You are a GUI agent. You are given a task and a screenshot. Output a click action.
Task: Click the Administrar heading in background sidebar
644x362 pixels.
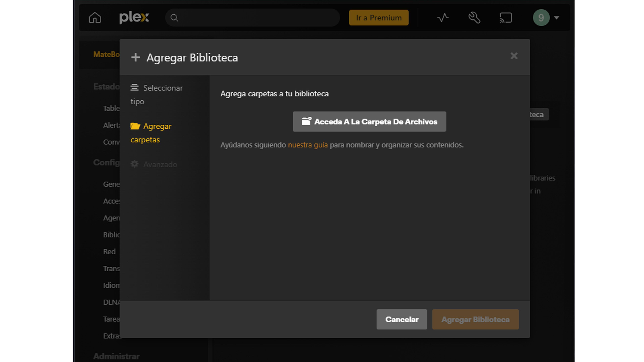(x=116, y=356)
